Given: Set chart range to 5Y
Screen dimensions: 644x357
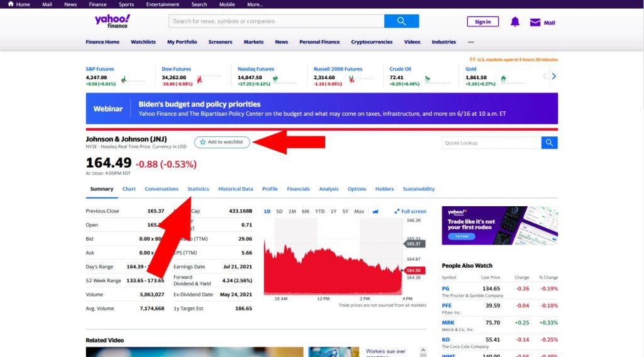Looking at the screenshot, I should [x=345, y=211].
